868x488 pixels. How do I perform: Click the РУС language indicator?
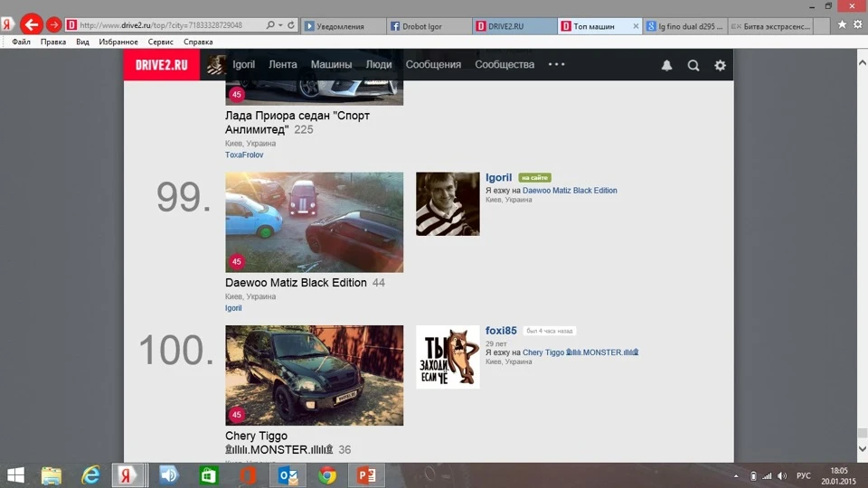803,476
